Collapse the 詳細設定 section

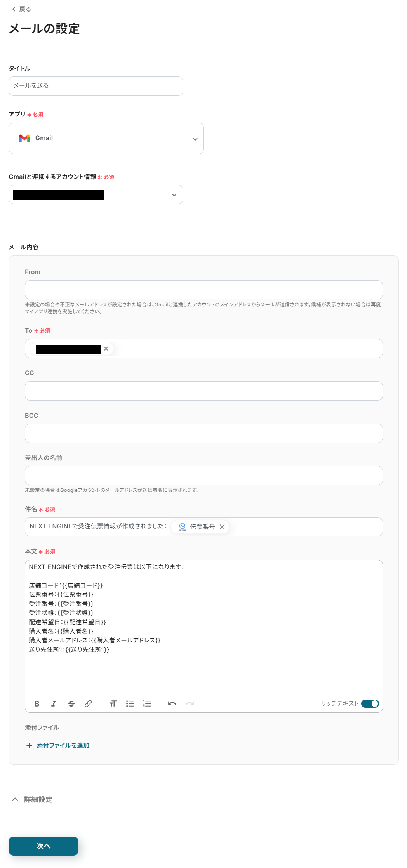pos(32,800)
